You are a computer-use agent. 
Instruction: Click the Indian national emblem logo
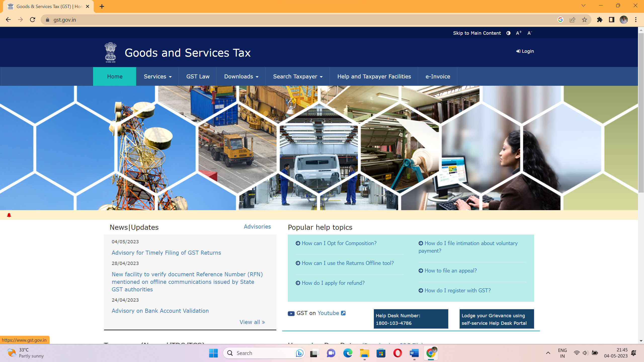point(110,52)
